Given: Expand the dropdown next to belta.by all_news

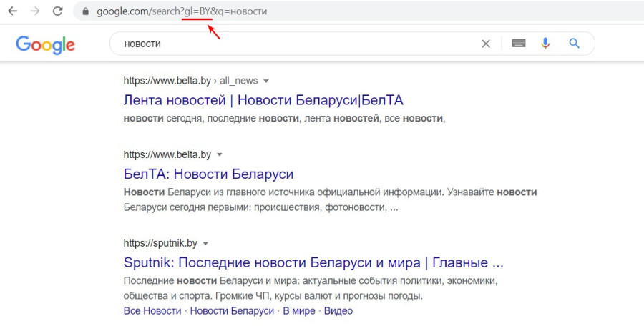Looking at the screenshot, I should pyautogui.click(x=265, y=81).
